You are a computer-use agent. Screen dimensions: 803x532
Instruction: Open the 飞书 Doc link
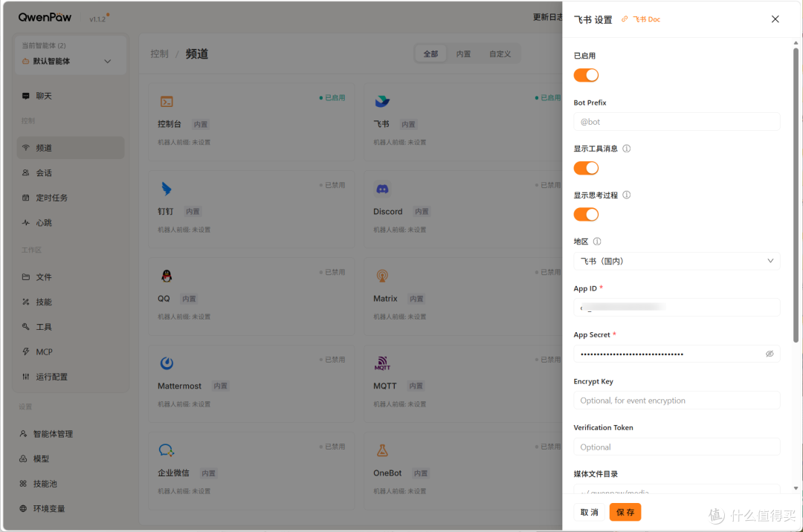point(641,19)
